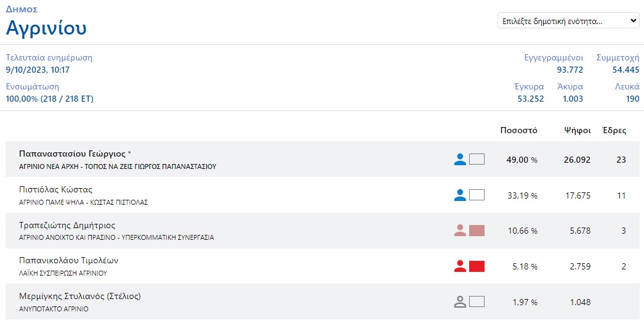Select candidate Τραπεζιώτης Δημήτριος

click(x=67, y=225)
